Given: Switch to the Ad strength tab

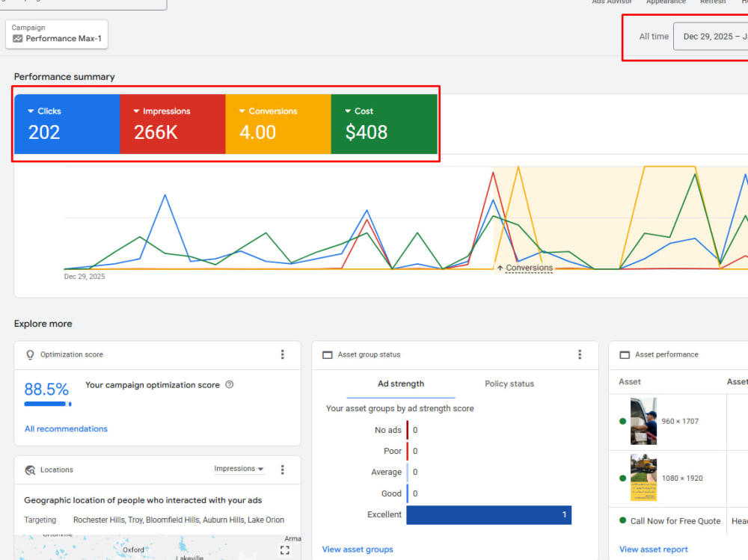Looking at the screenshot, I should [x=401, y=384].
